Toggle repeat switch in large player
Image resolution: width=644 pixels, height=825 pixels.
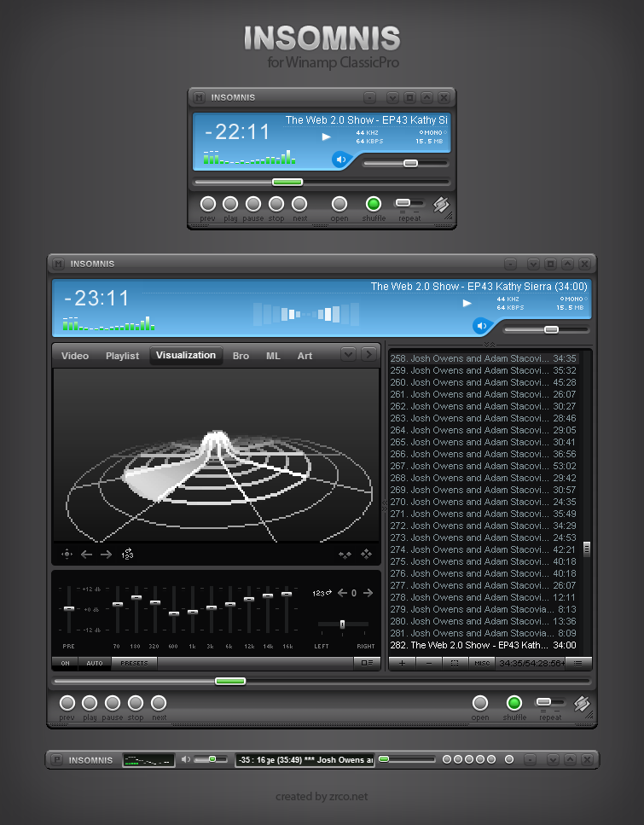click(x=550, y=702)
